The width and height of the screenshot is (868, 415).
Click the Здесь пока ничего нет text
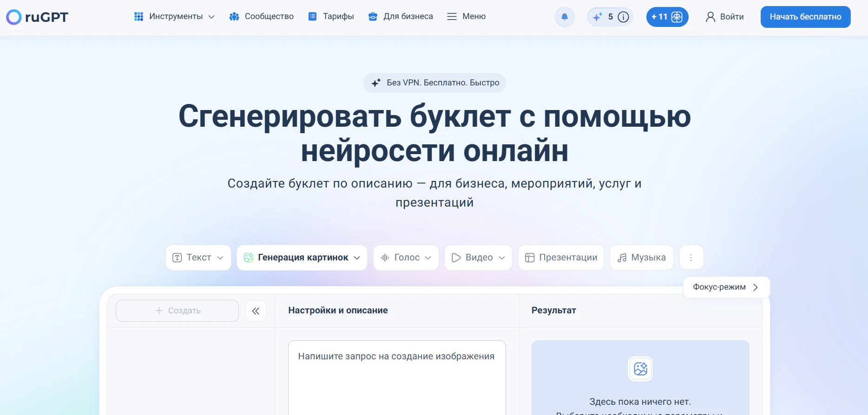click(x=640, y=402)
